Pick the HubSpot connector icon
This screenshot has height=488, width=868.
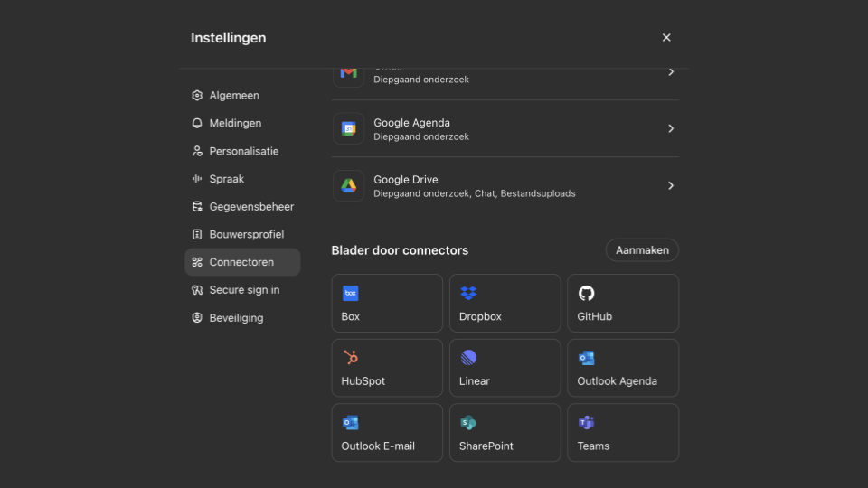[351, 358]
